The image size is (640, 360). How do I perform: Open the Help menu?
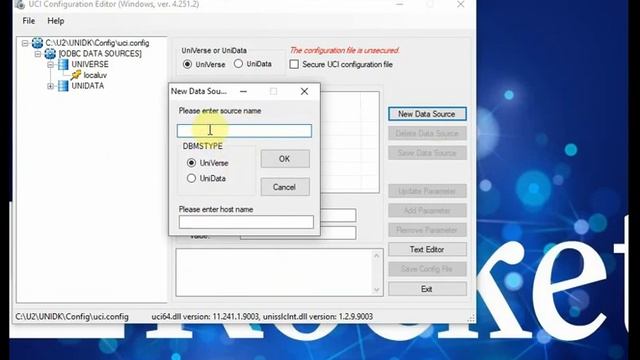[56, 21]
